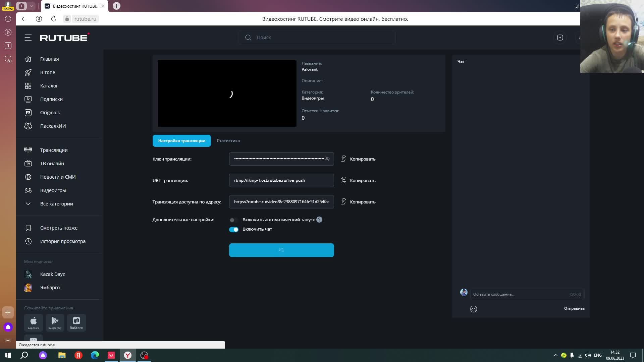644x362 pixels.
Task: Enable automatic start toggle
Action: point(233,220)
